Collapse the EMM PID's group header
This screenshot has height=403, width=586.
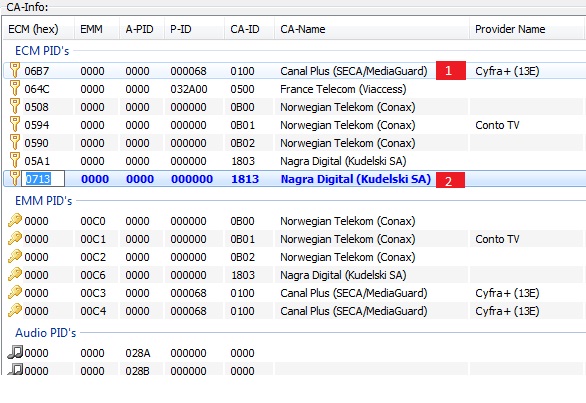pos(43,201)
